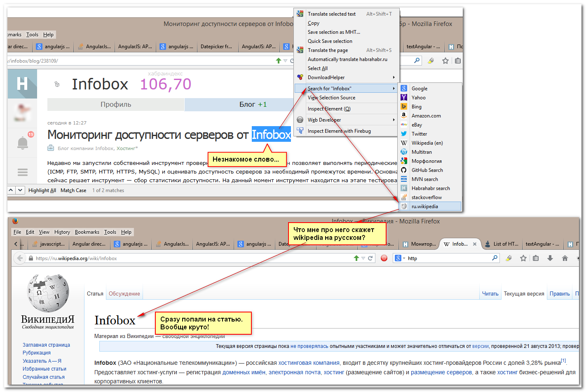Pick Twitter search entry
The image size is (586, 392).
(x=430, y=134)
